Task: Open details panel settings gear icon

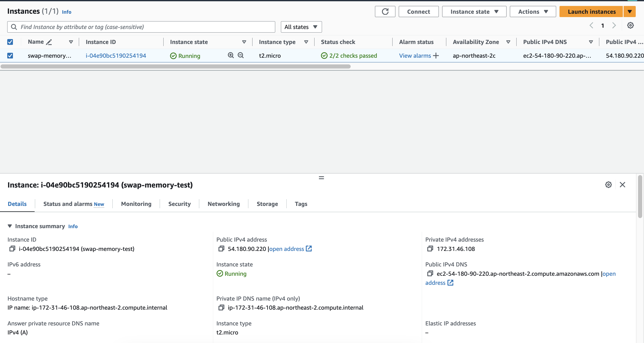Action: [608, 185]
